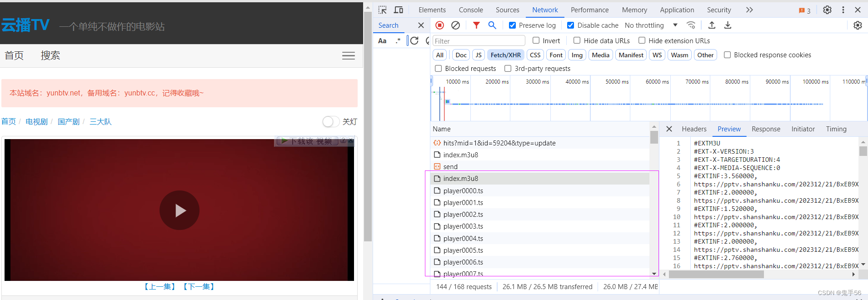
Task: Switch to the Security tab
Action: [719, 10]
